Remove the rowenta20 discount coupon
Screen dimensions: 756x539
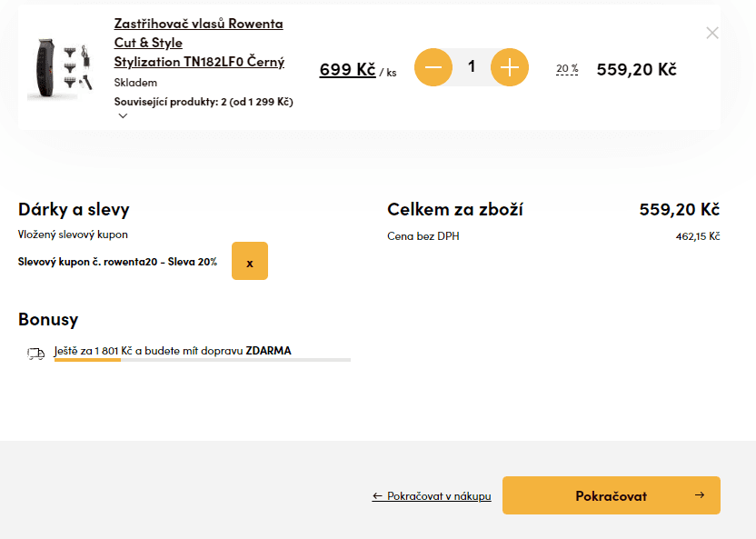point(250,261)
